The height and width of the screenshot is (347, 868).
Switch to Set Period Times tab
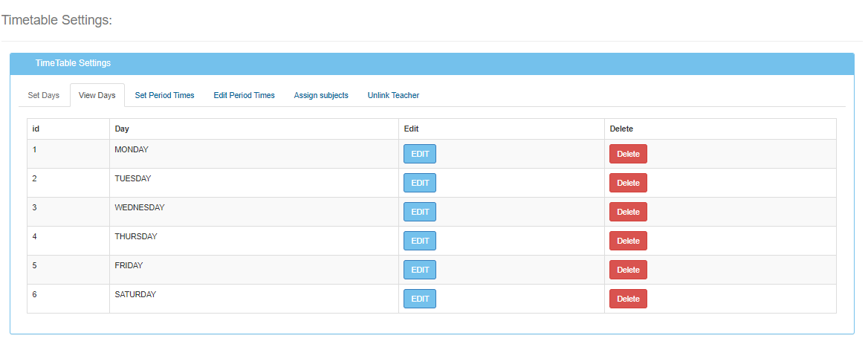click(x=164, y=95)
